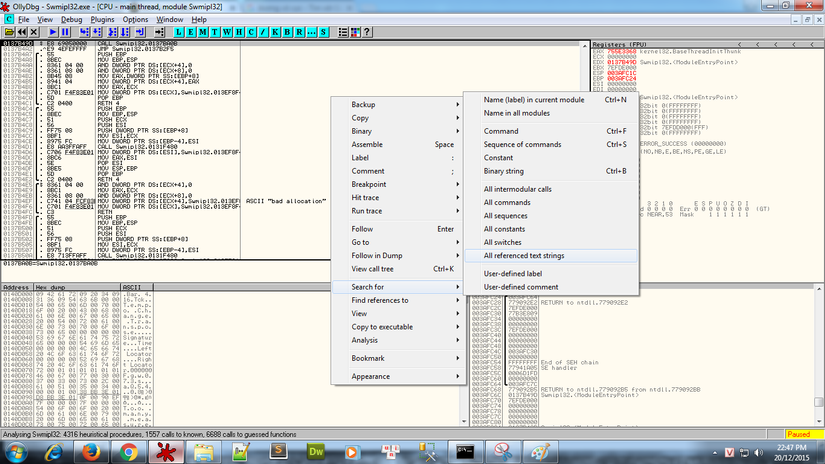Image resolution: width=825 pixels, height=464 pixels.
Task: Select All referenced text strings
Action: [x=551, y=256]
